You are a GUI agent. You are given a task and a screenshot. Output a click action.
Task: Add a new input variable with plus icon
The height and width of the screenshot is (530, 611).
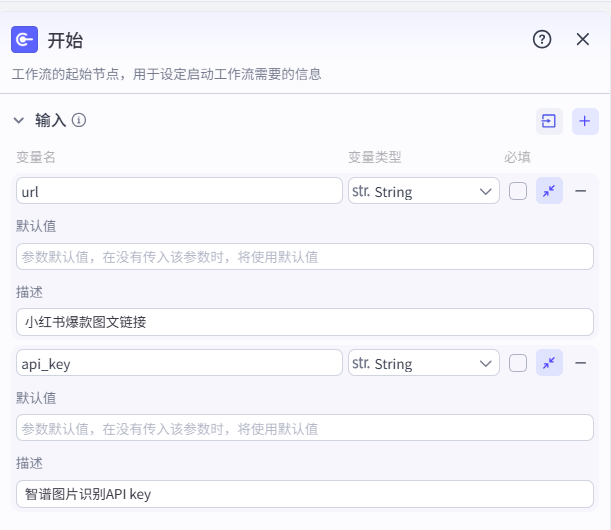click(x=585, y=121)
